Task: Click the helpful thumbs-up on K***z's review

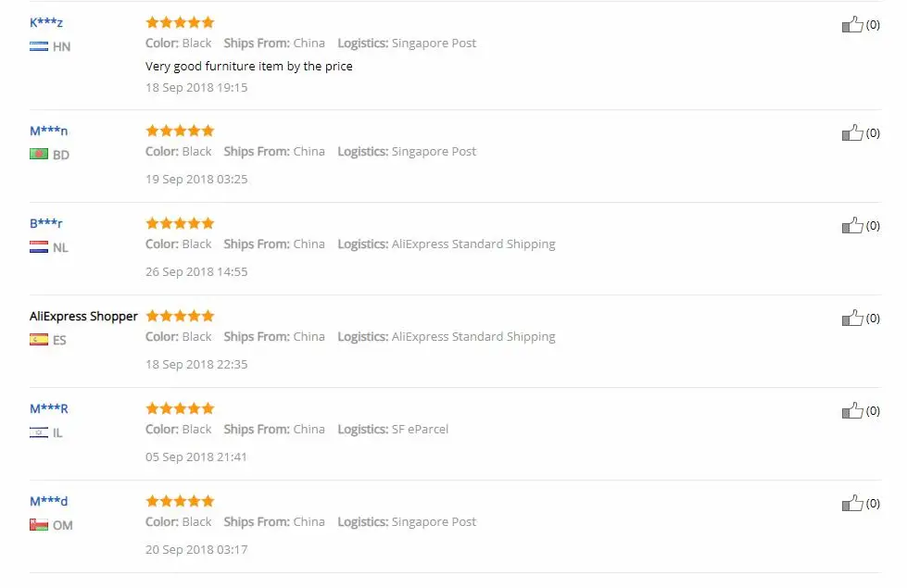Action: [852, 24]
